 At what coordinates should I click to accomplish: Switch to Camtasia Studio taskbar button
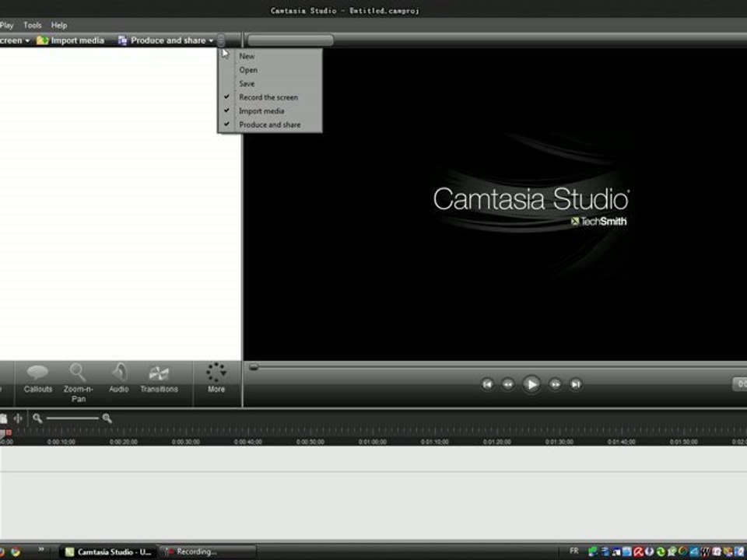coord(109,552)
